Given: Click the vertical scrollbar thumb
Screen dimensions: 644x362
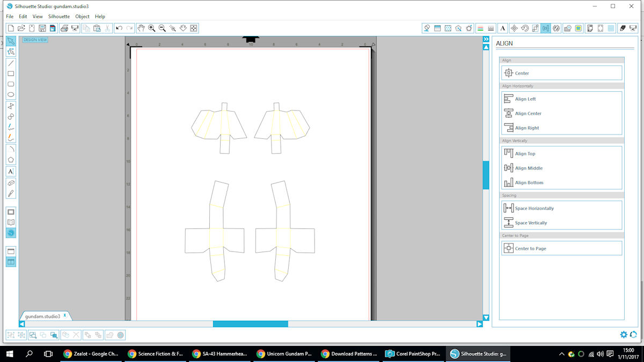Looking at the screenshot, I should coord(486,175).
